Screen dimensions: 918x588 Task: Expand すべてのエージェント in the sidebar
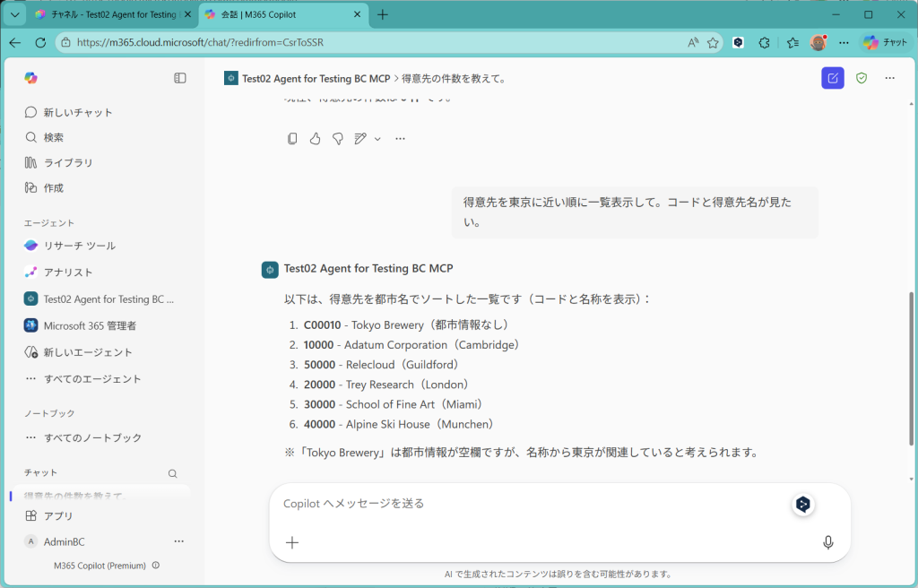(x=92, y=379)
